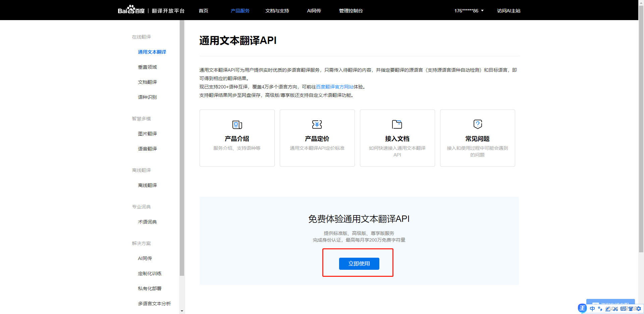Toggle the 中 Chinese/English input mode
Viewport: 644px width, 314px height.
[x=592, y=309]
